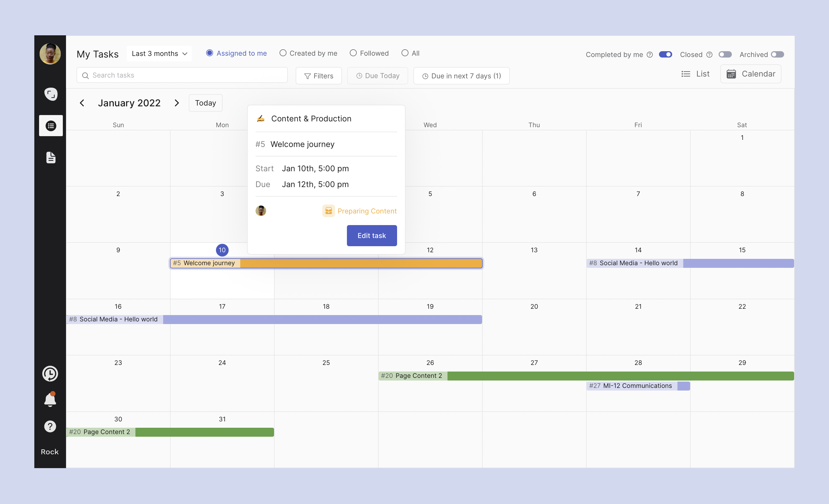Expand the Last 3 months dropdown

click(x=159, y=54)
